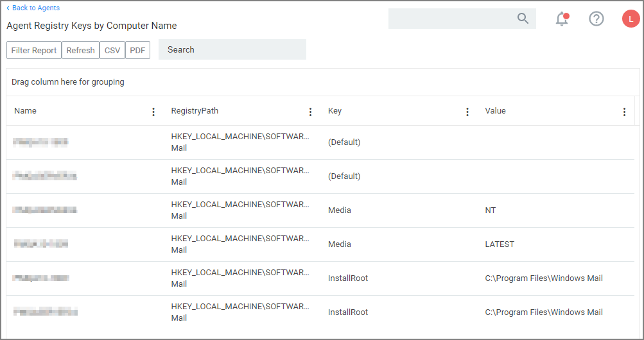Export the report as CSV

112,50
